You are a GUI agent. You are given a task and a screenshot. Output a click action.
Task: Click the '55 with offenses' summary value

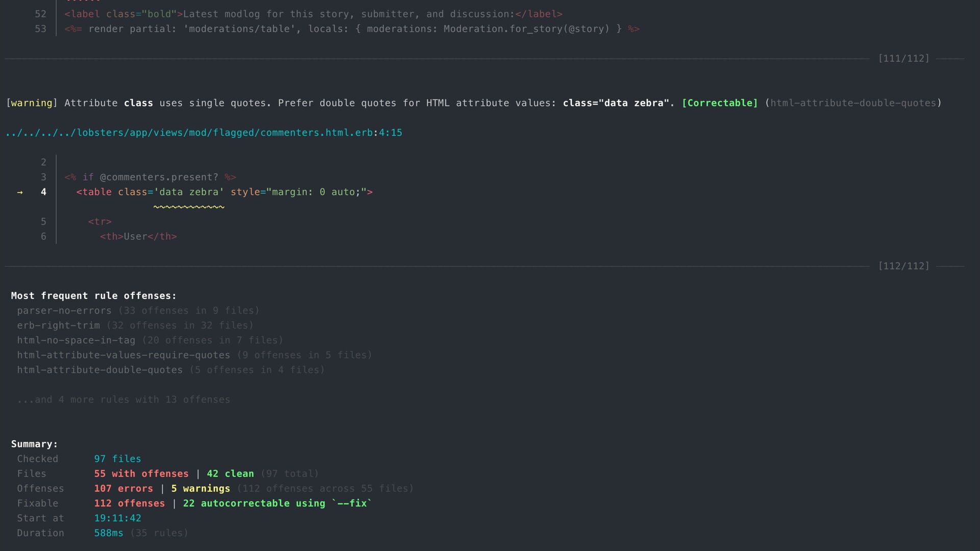pyautogui.click(x=141, y=474)
